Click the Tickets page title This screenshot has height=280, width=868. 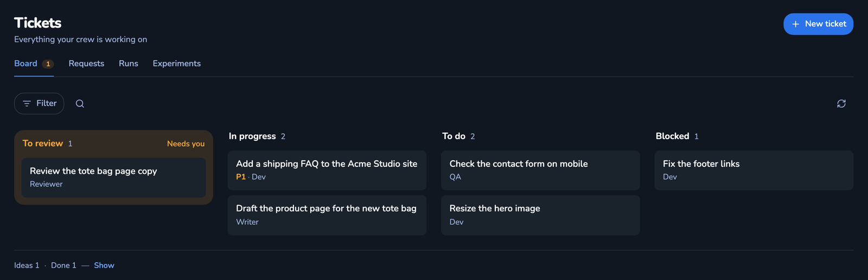click(x=37, y=23)
